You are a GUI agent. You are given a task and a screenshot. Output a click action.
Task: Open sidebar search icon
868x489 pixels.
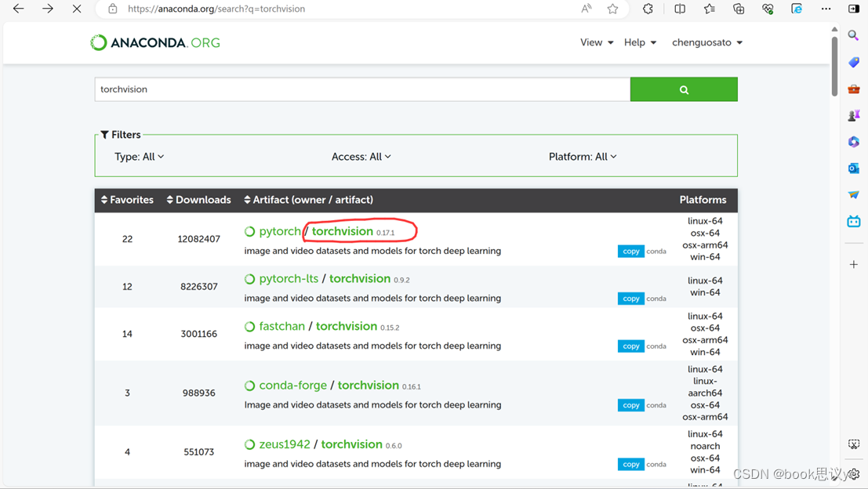click(x=854, y=36)
